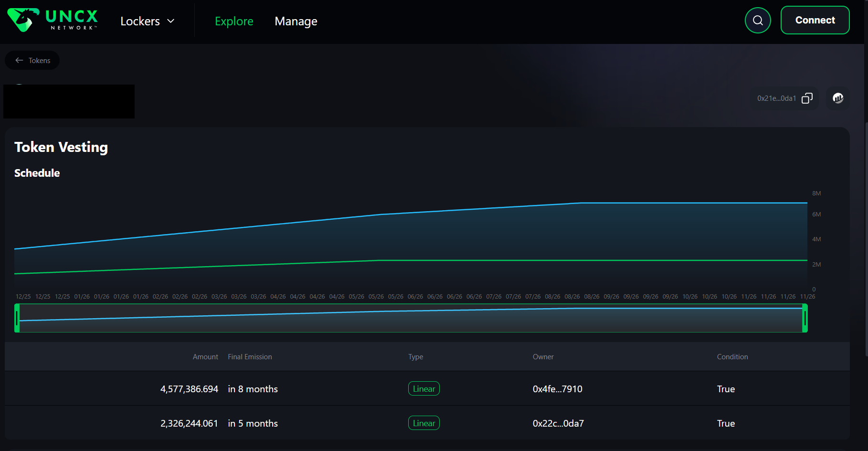Expand the Lockers dropdown chevron
868x451 pixels.
point(171,21)
